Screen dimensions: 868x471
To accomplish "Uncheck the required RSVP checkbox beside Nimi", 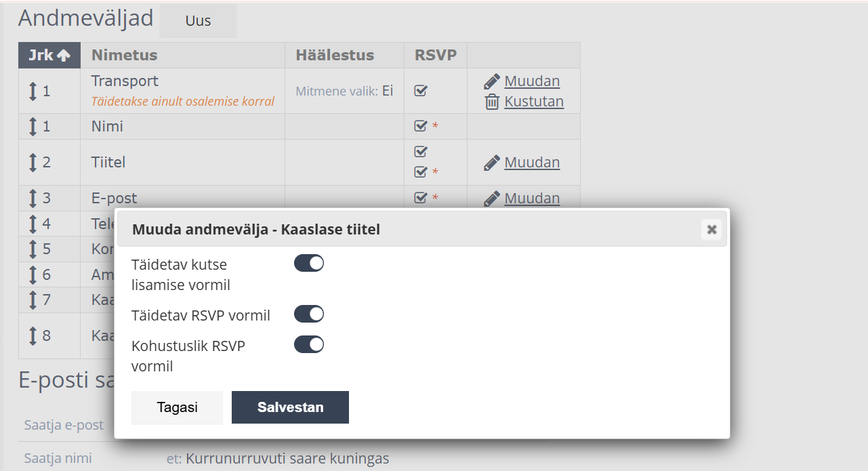I will [419, 125].
